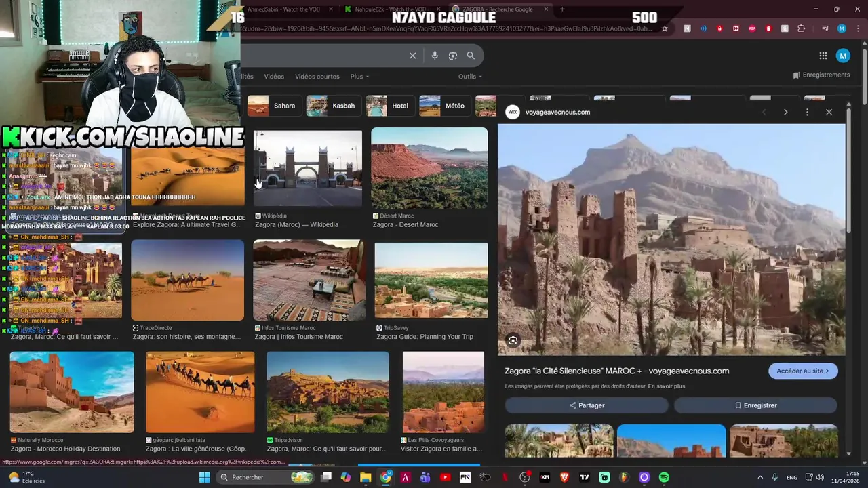Show hidden system tray icons
The height and width of the screenshot is (488, 868).
(x=759, y=477)
